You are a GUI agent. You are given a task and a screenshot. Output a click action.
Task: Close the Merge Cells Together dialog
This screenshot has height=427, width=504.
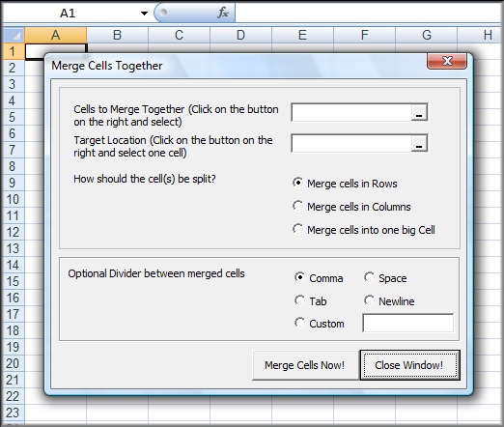click(447, 61)
